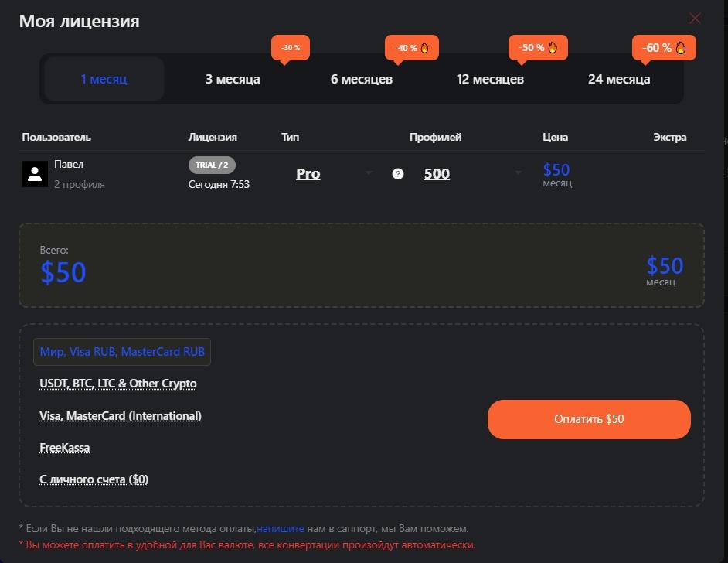Click the -60 % discount badge
The width and height of the screenshot is (728, 563).
coord(664,47)
